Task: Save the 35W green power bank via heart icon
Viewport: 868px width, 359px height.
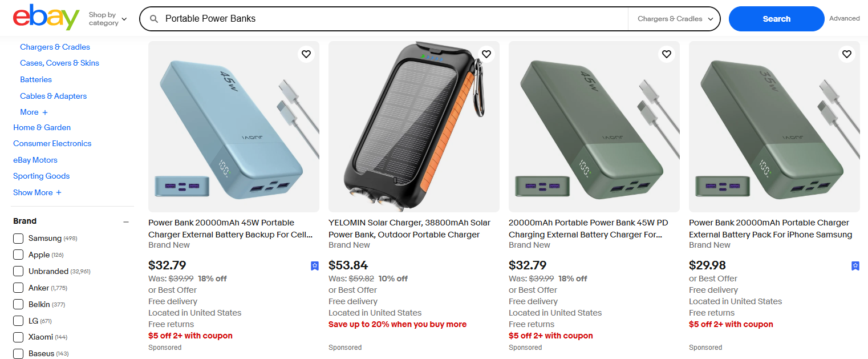Action: (x=846, y=54)
